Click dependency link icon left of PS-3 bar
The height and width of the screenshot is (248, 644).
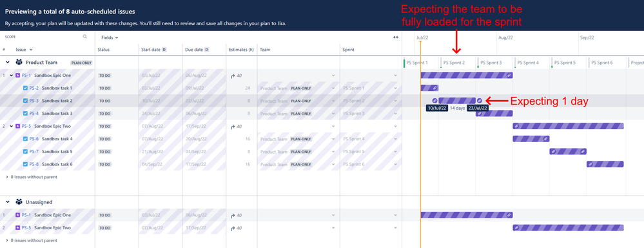(435, 100)
